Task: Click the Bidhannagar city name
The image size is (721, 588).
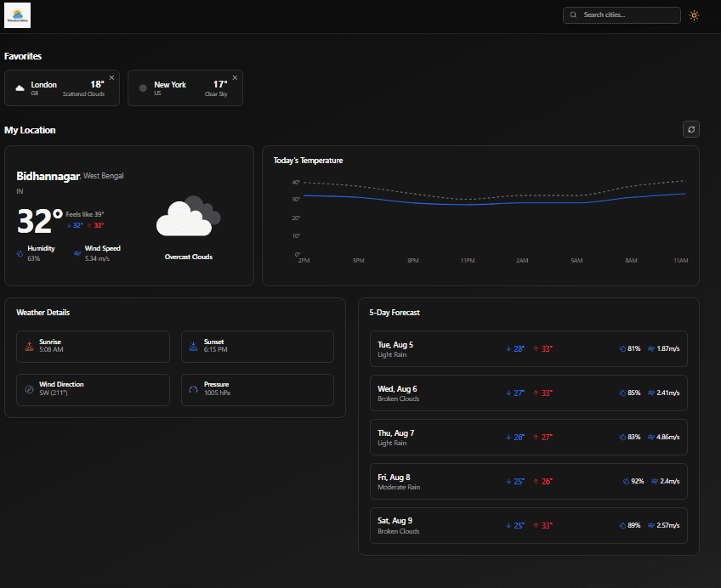Action: [47, 176]
